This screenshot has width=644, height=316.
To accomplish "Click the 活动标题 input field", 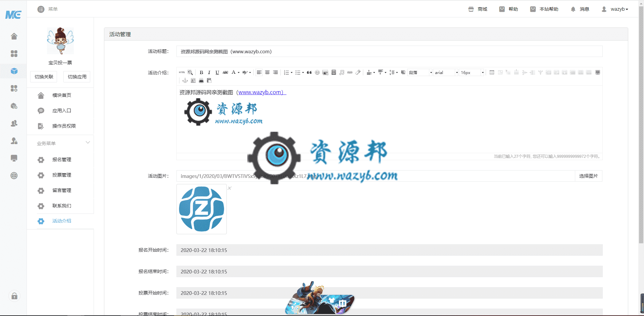I will coord(389,51).
